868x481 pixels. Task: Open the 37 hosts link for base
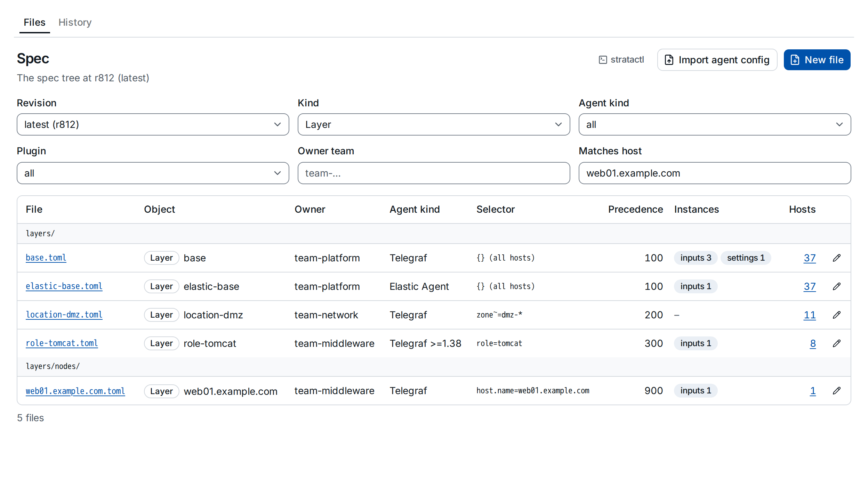tap(810, 258)
